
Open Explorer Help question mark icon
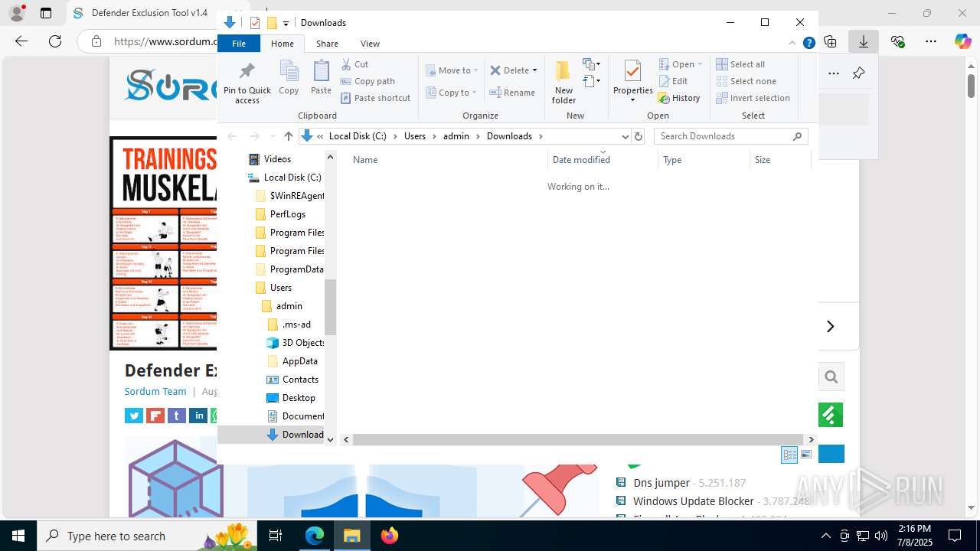[808, 44]
